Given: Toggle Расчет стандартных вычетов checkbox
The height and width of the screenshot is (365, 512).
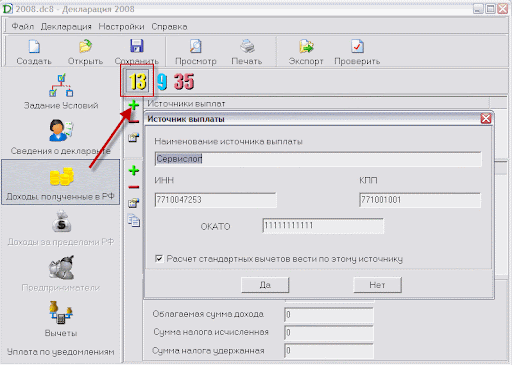Looking at the screenshot, I should pos(159,259).
